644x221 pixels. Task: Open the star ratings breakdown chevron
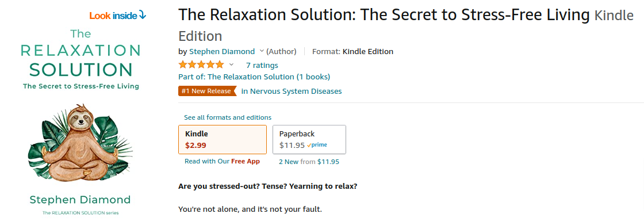click(x=231, y=65)
